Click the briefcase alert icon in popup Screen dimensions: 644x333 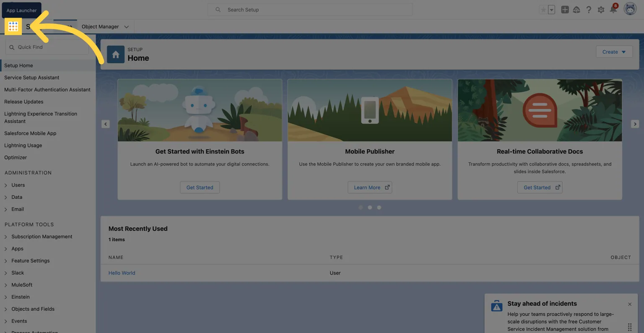(x=497, y=306)
